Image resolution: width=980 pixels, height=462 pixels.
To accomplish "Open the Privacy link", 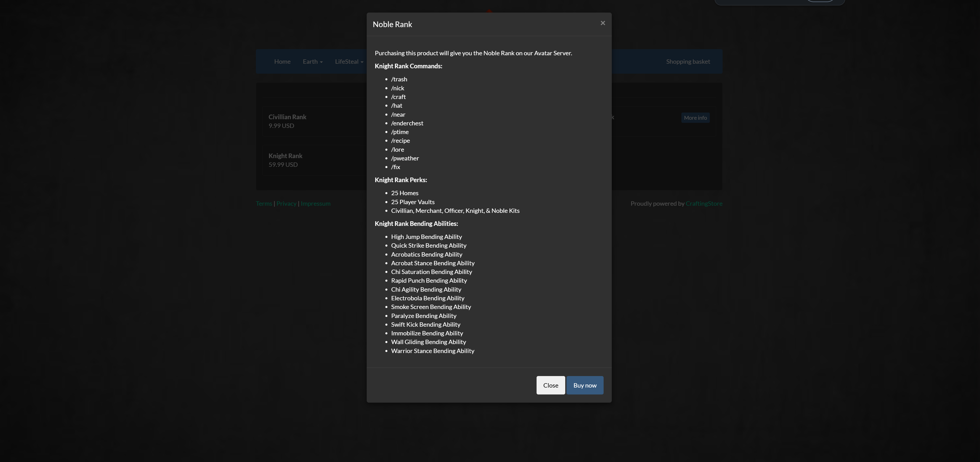I will coord(287,203).
